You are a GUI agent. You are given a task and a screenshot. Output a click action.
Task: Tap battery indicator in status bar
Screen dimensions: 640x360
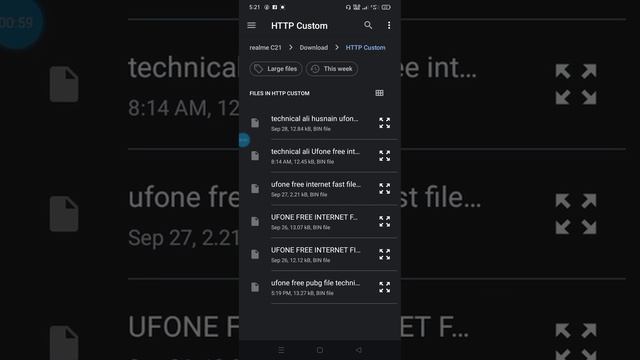(x=386, y=7)
